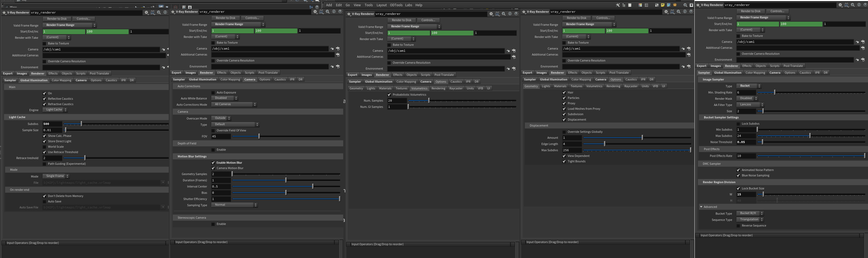Image resolution: width=868 pixels, height=258 pixels.
Task: Select Textures tab in Volumetrics panel
Action: 401,88
